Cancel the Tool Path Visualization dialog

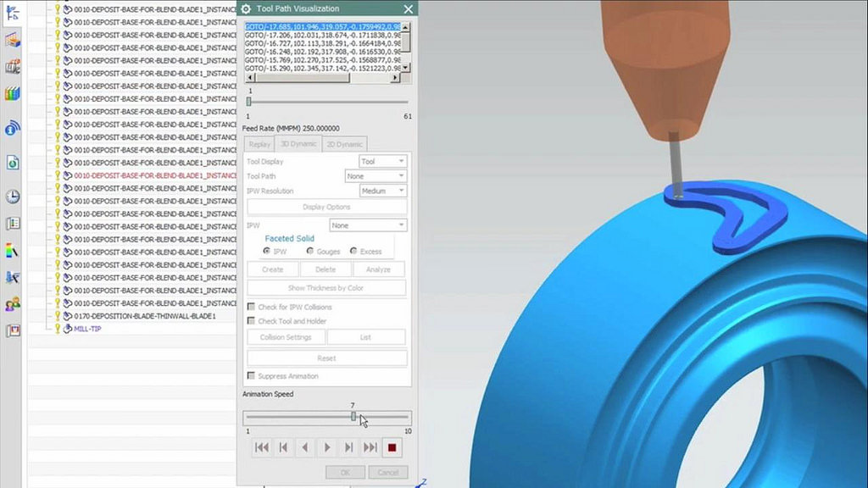(x=387, y=472)
